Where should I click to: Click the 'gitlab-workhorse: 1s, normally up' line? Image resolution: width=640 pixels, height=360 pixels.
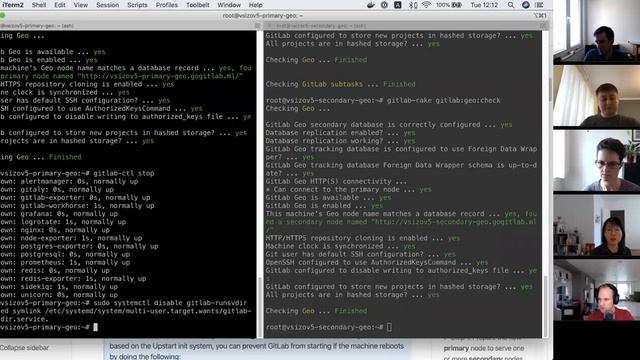78,206
